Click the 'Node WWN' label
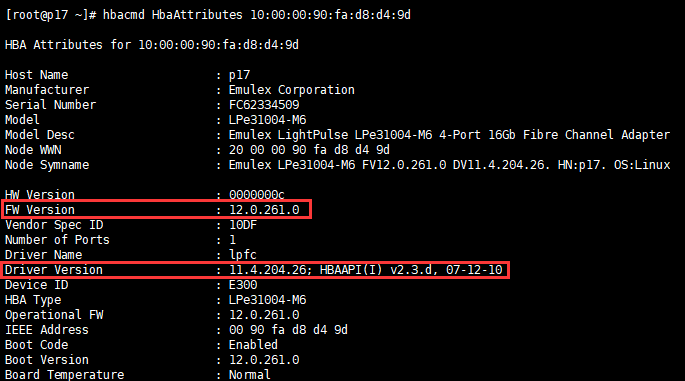This screenshot has width=685, height=381. [x=33, y=150]
